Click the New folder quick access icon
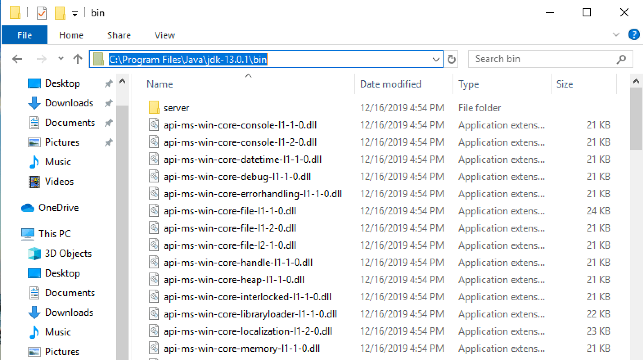 click(60, 13)
